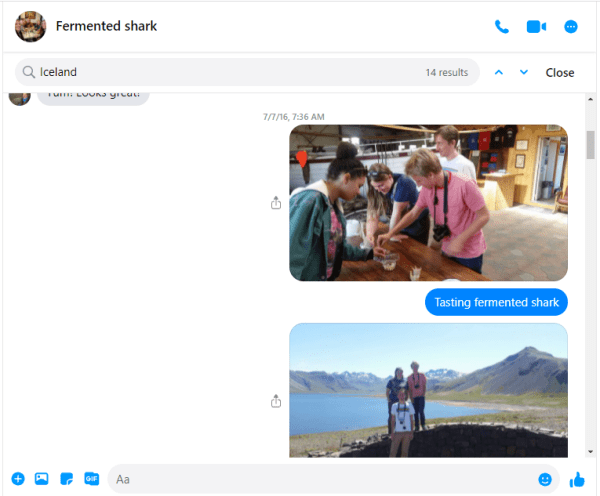600x496 pixels.
Task: Start a voice call with the phone icon
Action: click(502, 27)
